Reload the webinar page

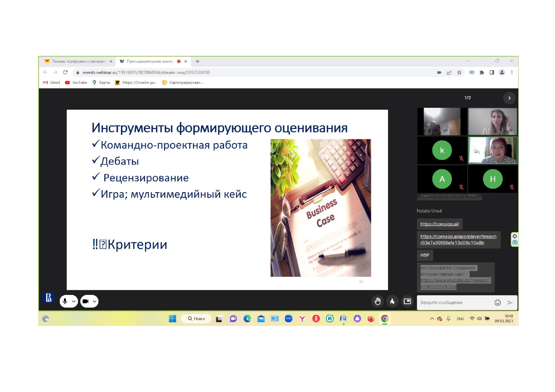click(65, 72)
